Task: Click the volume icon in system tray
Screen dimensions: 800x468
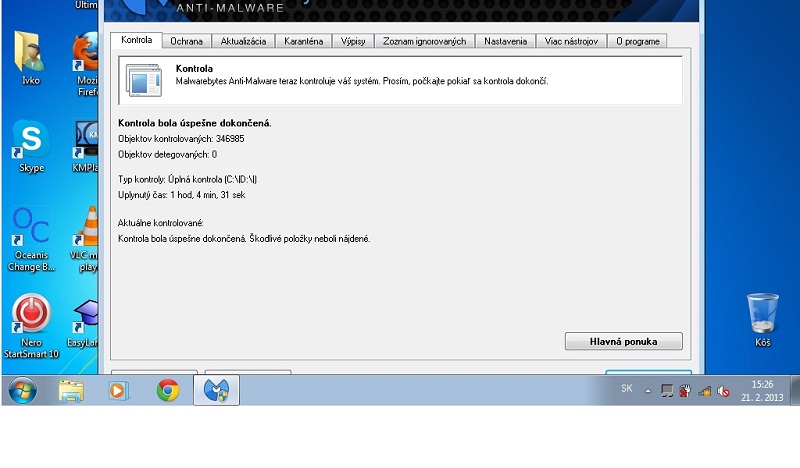Action: click(722, 391)
